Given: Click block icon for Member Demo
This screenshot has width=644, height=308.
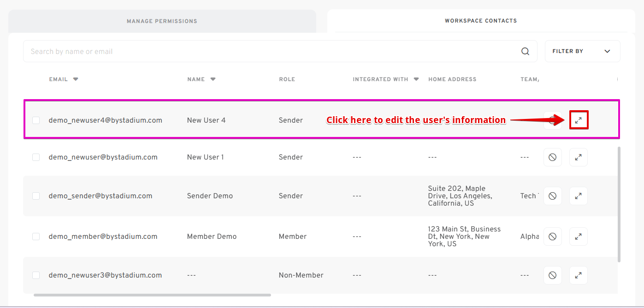Looking at the screenshot, I should (552, 237).
